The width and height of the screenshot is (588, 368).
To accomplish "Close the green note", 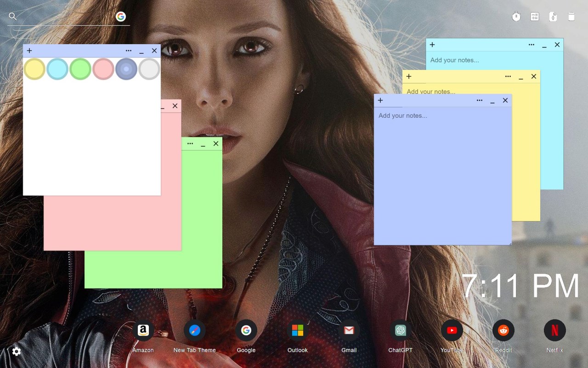I will click(216, 144).
